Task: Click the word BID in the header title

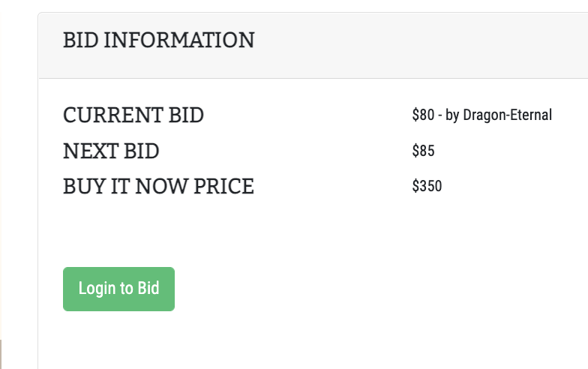Action: click(81, 40)
